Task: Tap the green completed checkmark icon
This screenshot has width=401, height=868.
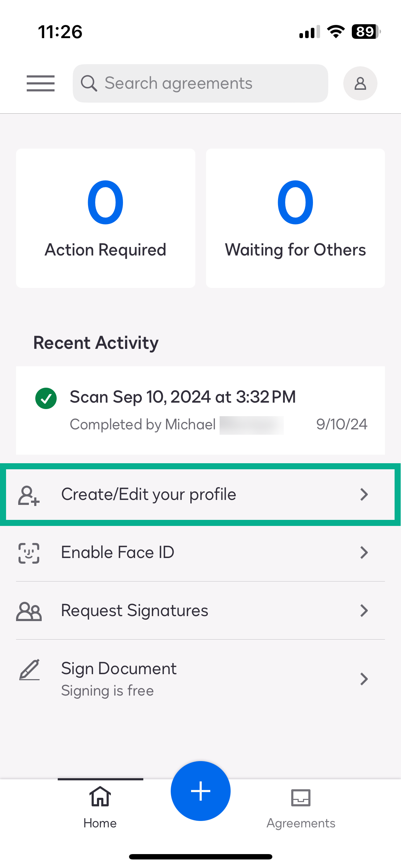Action: click(46, 398)
